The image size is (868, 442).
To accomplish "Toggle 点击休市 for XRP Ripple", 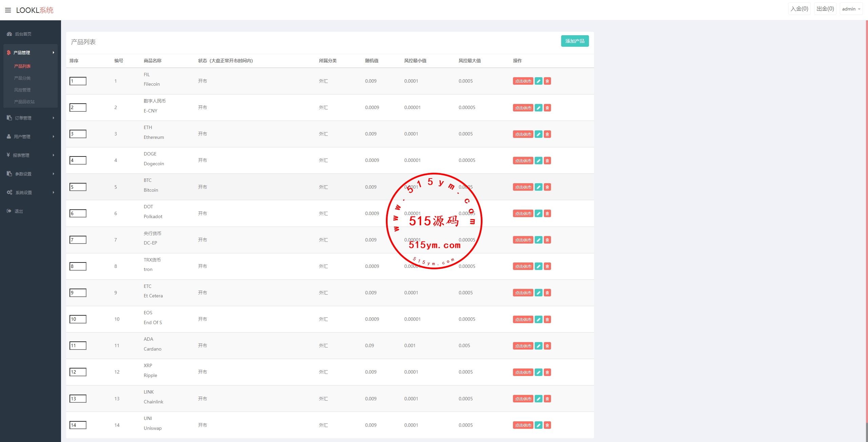I will [523, 372].
